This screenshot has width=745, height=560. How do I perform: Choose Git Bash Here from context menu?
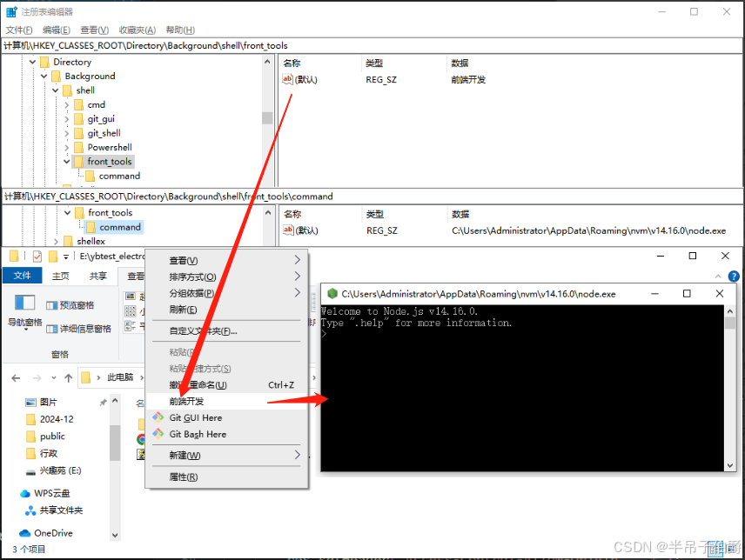coord(226,434)
